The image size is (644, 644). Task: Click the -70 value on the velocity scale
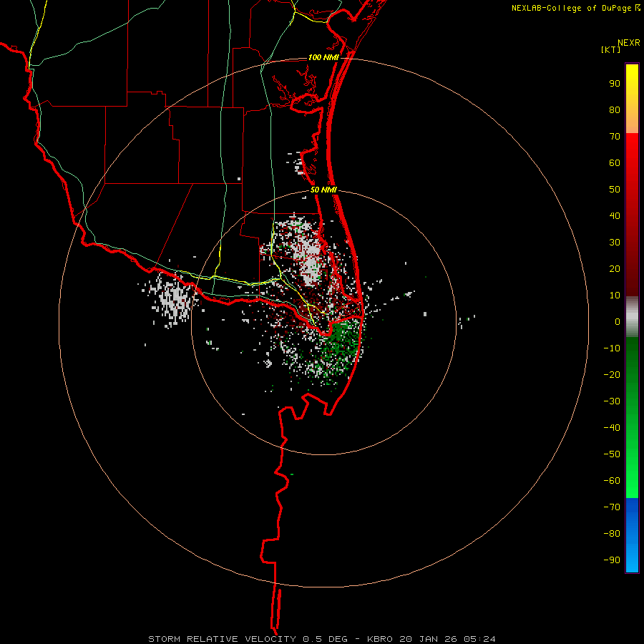[612, 507]
